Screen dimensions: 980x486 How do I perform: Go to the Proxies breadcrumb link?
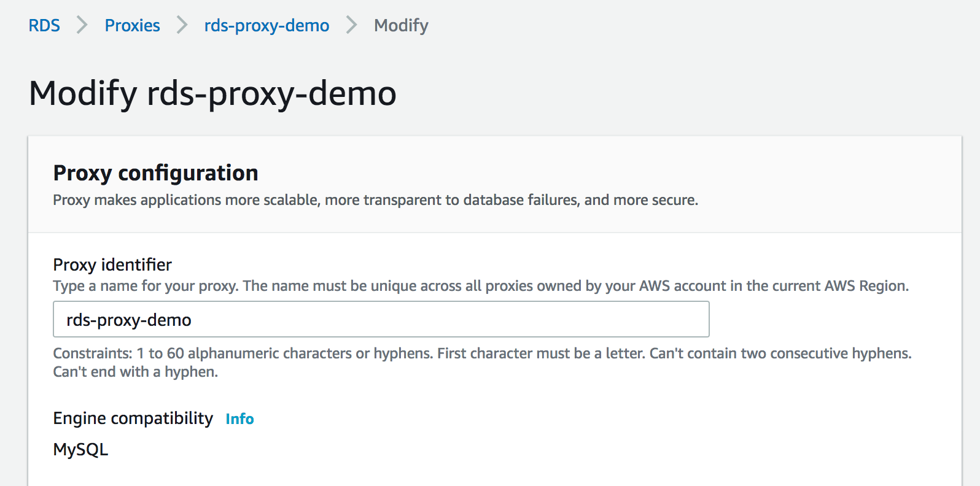132,25
